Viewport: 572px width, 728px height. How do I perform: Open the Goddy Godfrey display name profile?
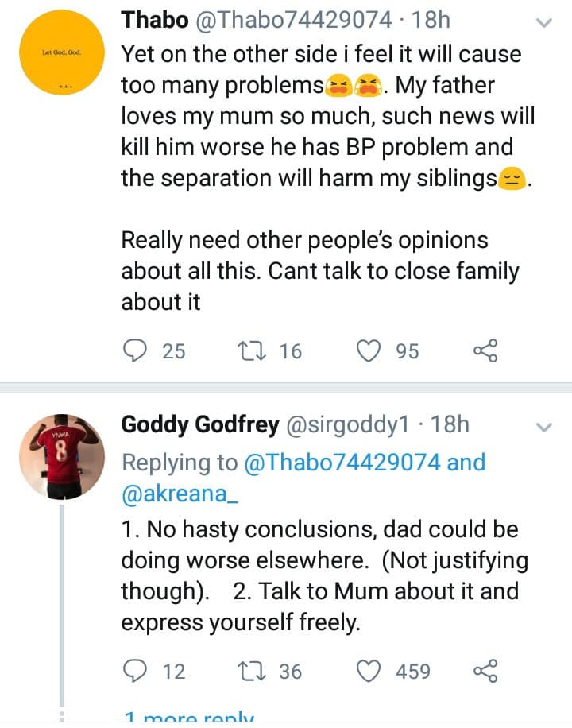(199, 424)
